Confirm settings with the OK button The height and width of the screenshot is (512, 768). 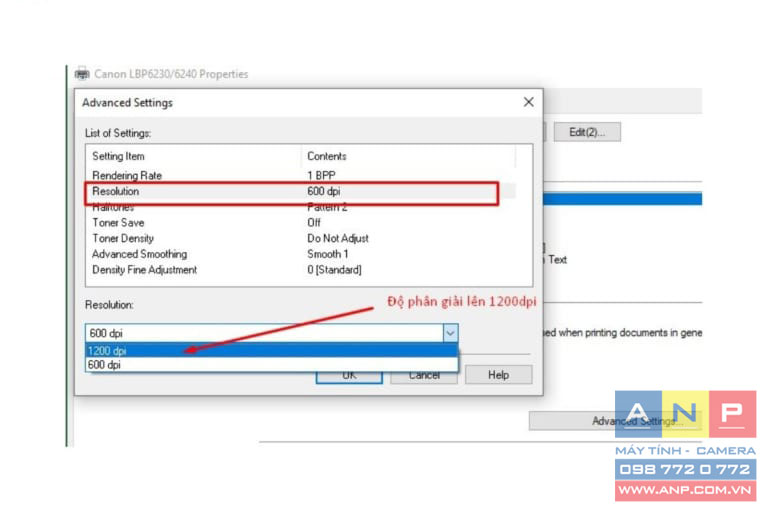pos(349,376)
